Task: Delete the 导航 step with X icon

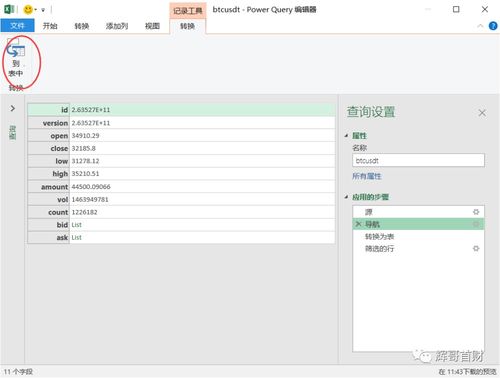Action: [358, 224]
